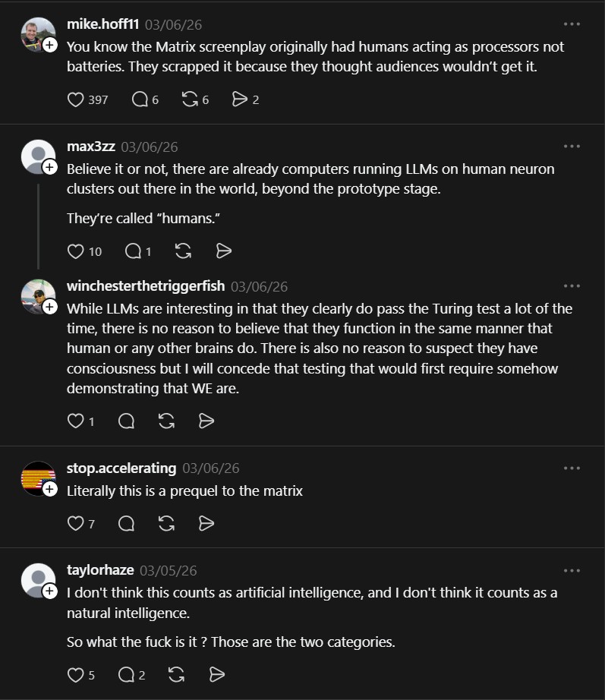Open more options on mike.hoff11's post
This screenshot has height=700, width=605.
pyautogui.click(x=572, y=24)
